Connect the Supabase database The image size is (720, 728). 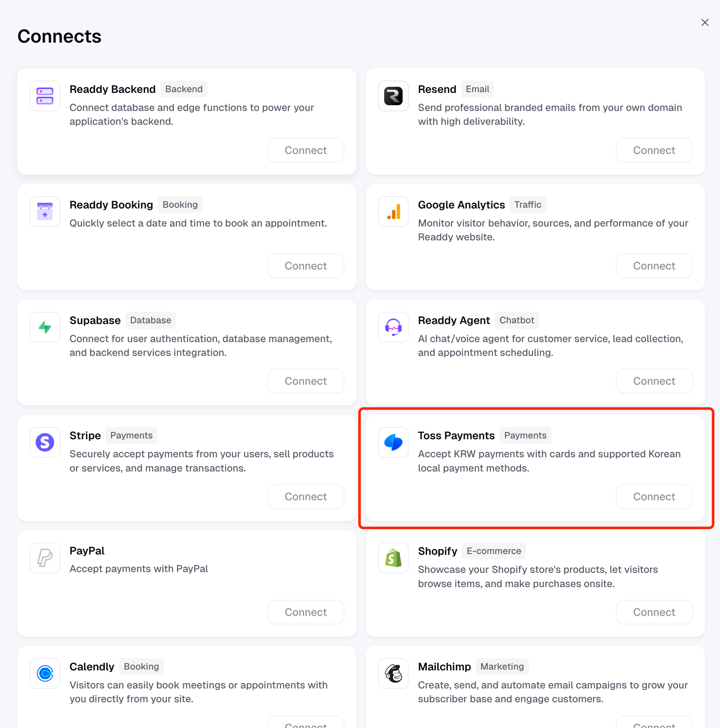click(306, 381)
